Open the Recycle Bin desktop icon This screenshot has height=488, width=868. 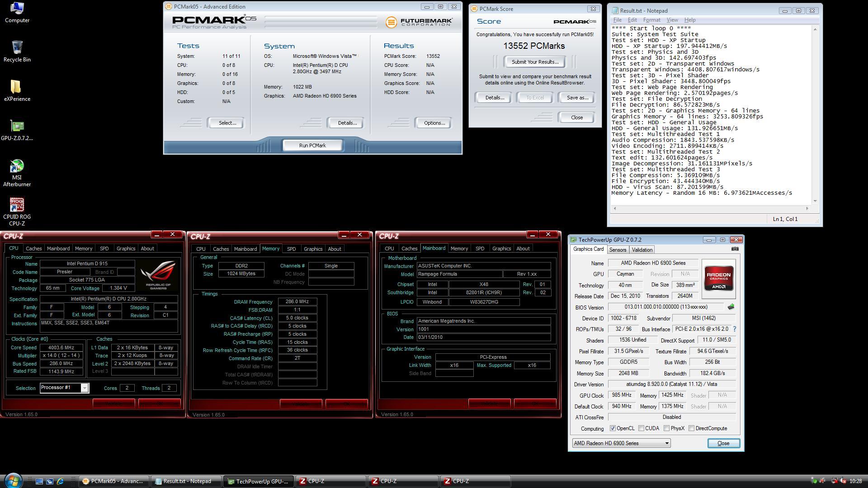point(17,51)
